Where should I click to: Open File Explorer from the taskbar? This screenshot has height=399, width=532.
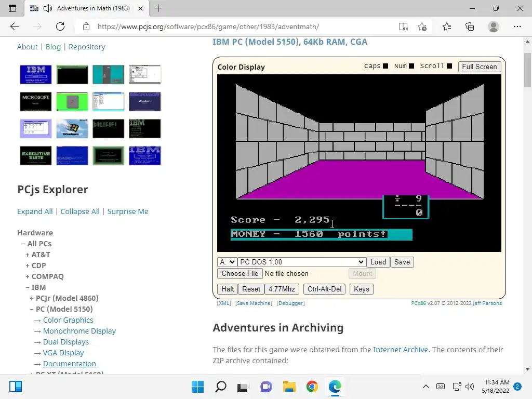pos(289,387)
